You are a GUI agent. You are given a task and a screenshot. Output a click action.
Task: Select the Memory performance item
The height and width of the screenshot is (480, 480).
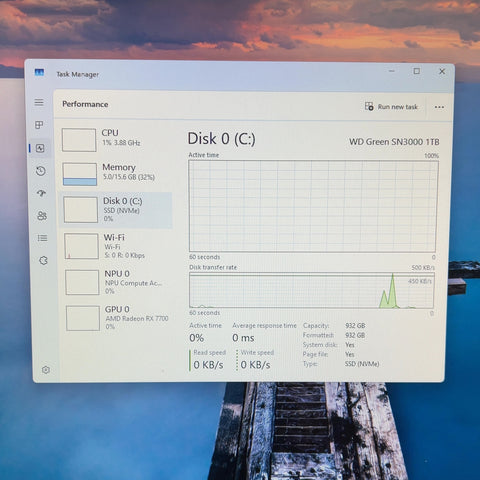[x=116, y=174]
